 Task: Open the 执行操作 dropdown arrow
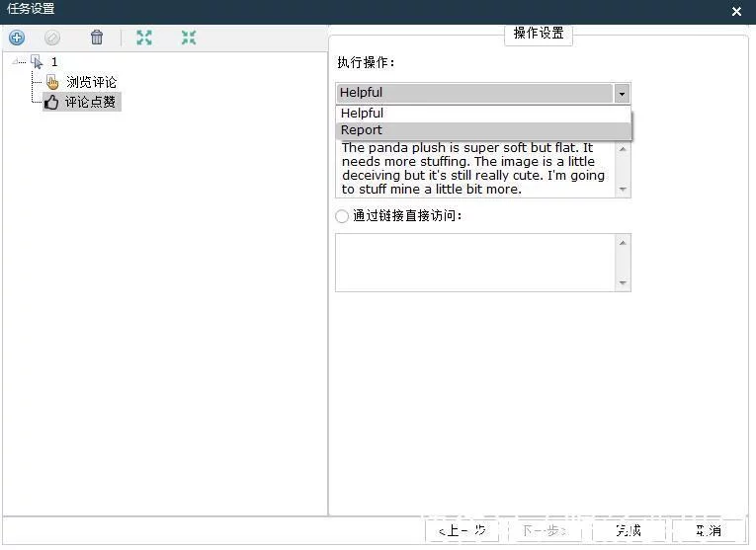pos(622,94)
